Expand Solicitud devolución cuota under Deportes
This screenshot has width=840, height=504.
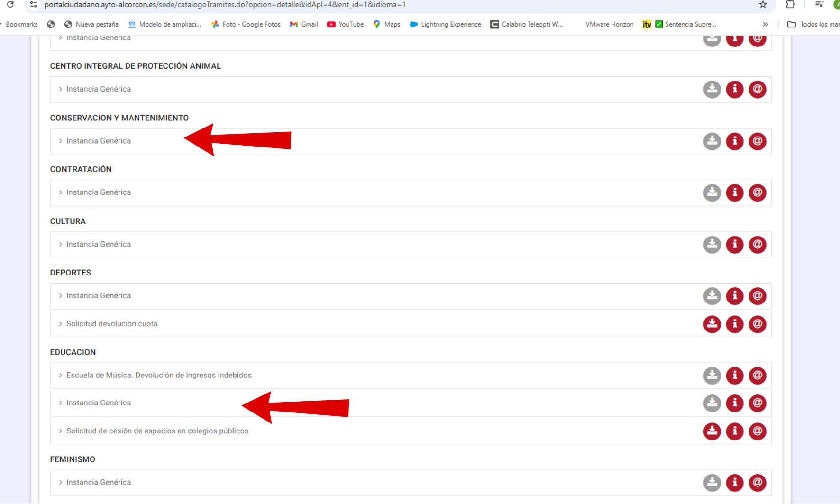(x=111, y=324)
